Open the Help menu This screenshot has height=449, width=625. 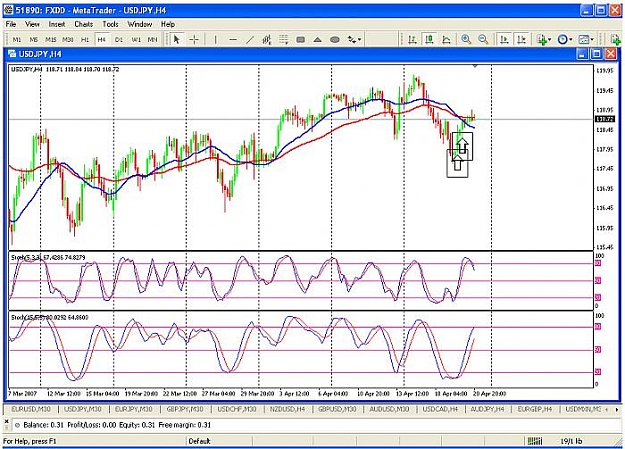pyautogui.click(x=168, y=24)
